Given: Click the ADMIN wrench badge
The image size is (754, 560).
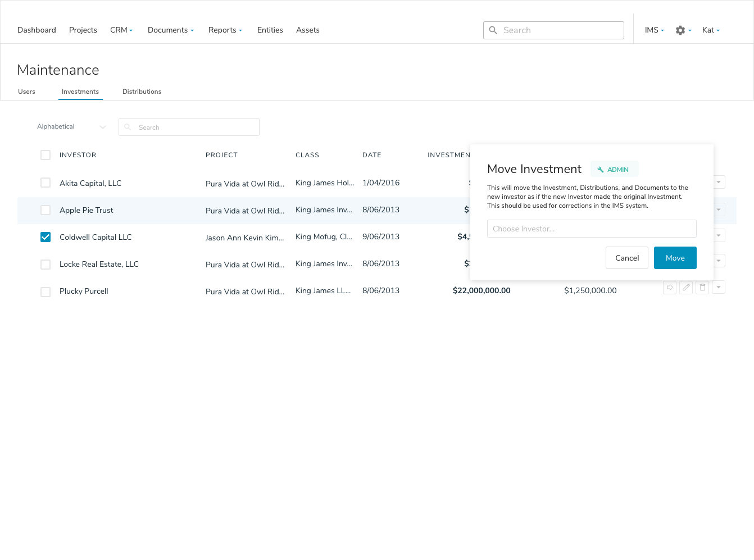Looking at the screenshot, I should [614, 169].
